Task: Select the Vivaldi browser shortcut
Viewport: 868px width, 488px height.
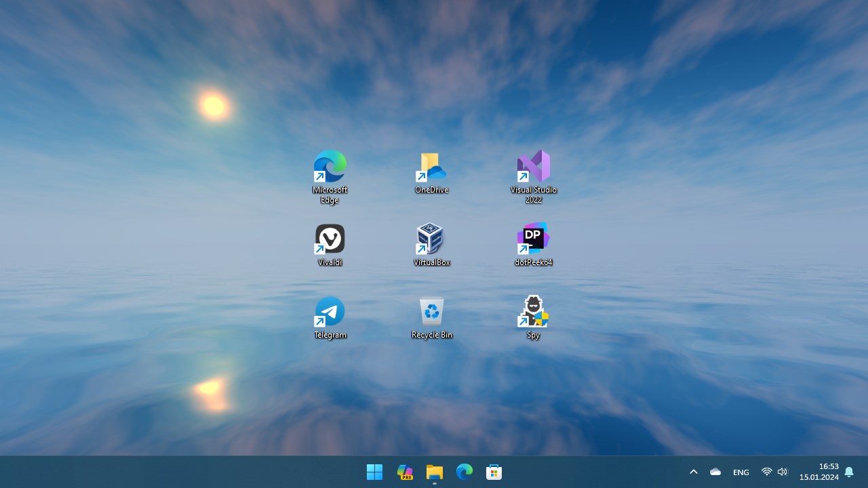Action: [330, 245]
